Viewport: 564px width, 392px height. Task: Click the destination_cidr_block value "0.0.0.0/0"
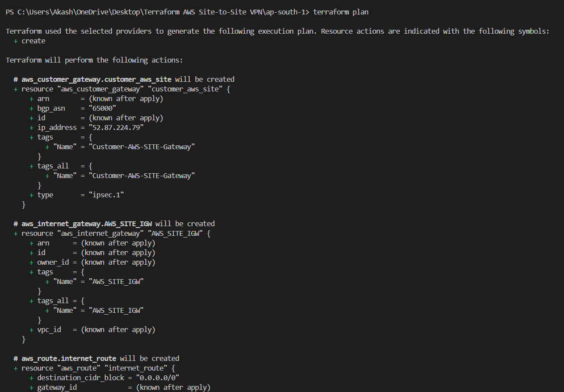(158, 378)
